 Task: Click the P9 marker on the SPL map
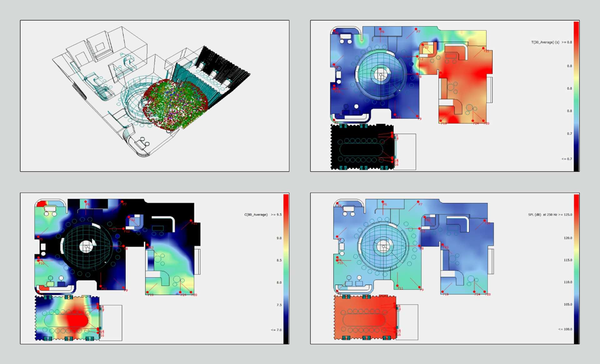(x=419, y=287)
